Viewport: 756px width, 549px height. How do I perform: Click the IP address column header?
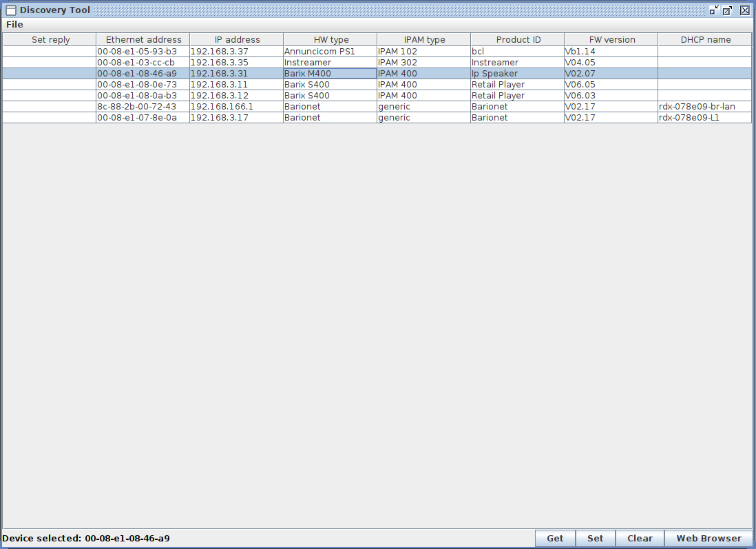point(237,40)
